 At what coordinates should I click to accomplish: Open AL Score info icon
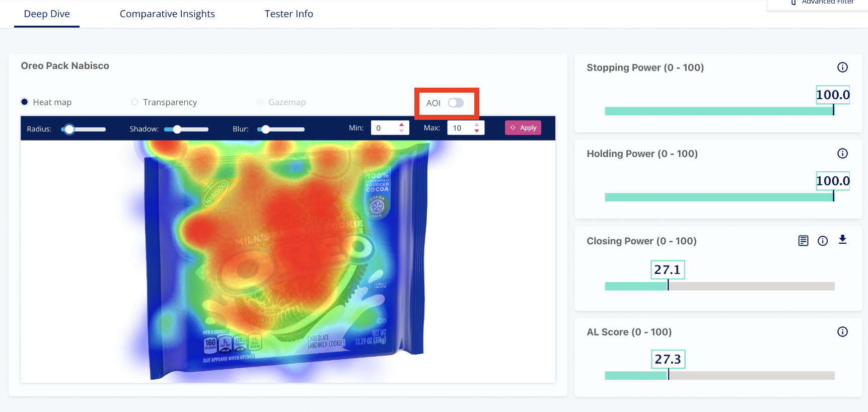click(x=842, y=332)
